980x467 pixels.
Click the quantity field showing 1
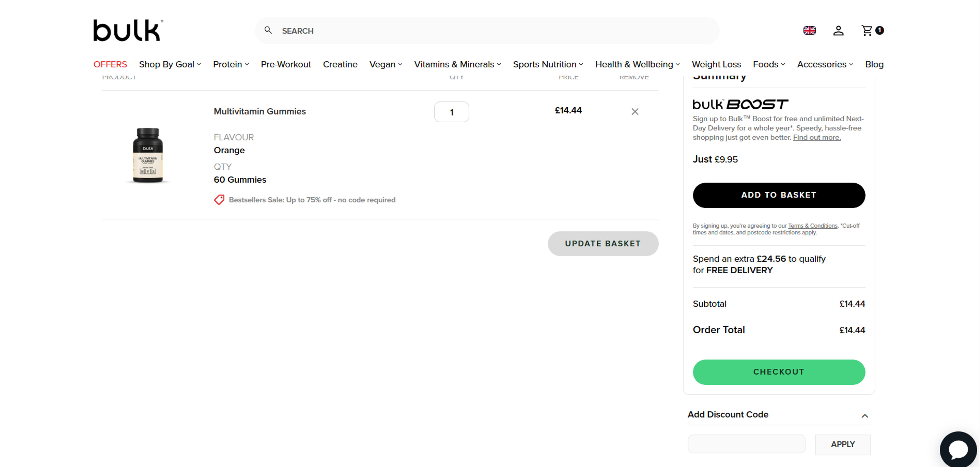(451, 112)
